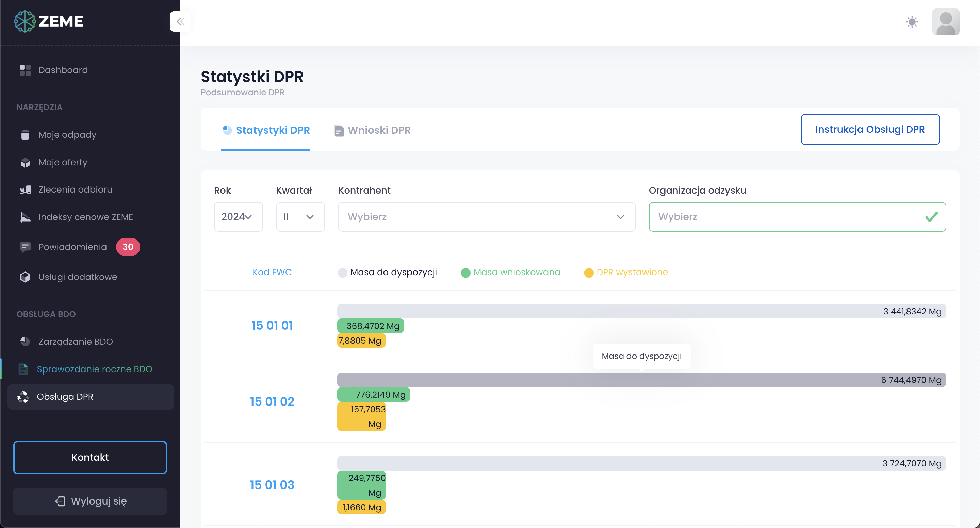Select the Statystyki DPR tab
This screenshot has width=980, height=528.
[x=265, y=130]
